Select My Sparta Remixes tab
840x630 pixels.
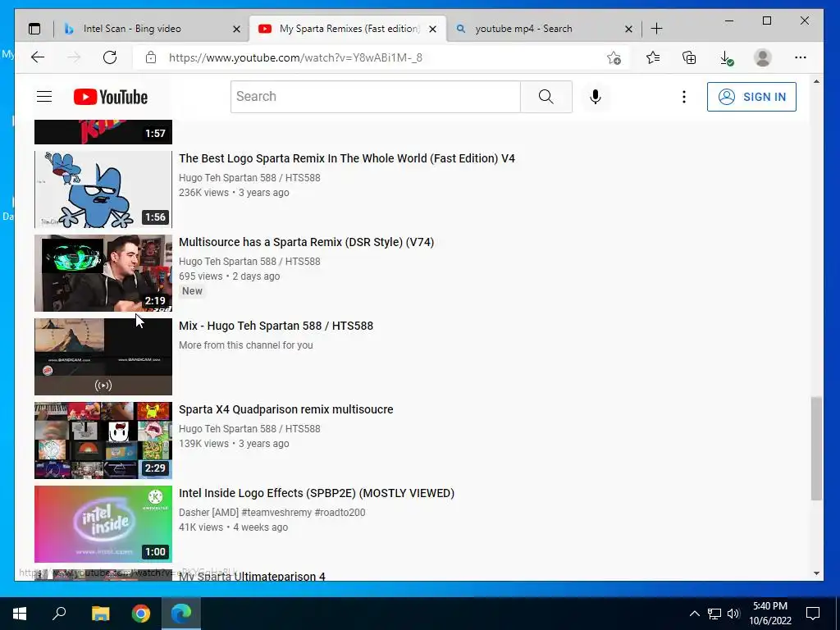coord(348,29)
